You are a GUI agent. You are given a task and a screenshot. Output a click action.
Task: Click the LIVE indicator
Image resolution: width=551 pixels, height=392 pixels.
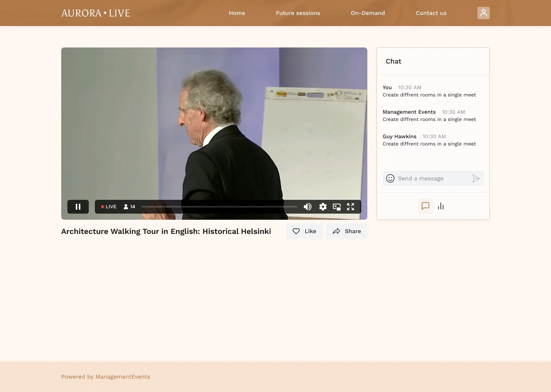coord(109,207)
